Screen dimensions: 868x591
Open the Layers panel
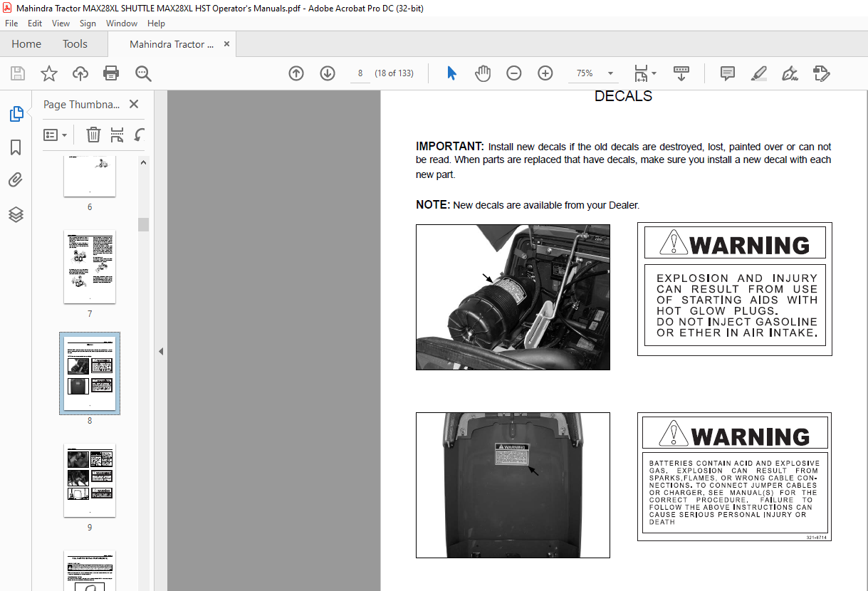coord(16,214)
